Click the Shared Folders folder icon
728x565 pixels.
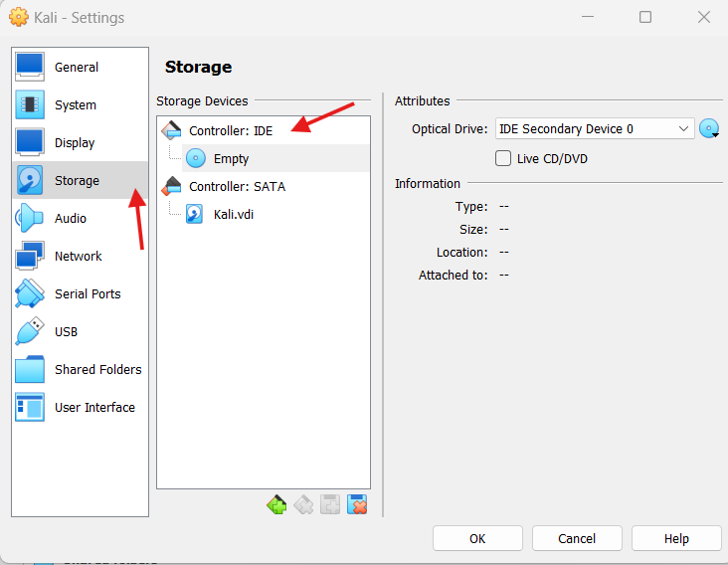(30, 369)
